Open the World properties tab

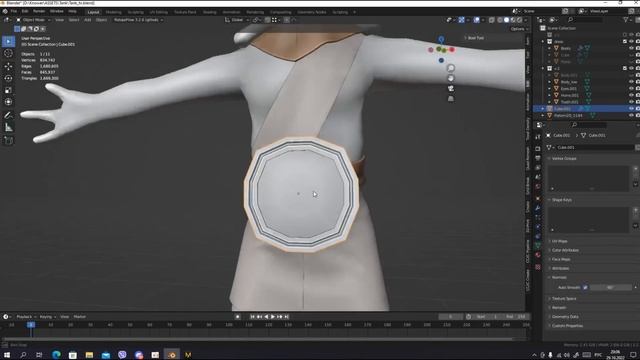538,187
